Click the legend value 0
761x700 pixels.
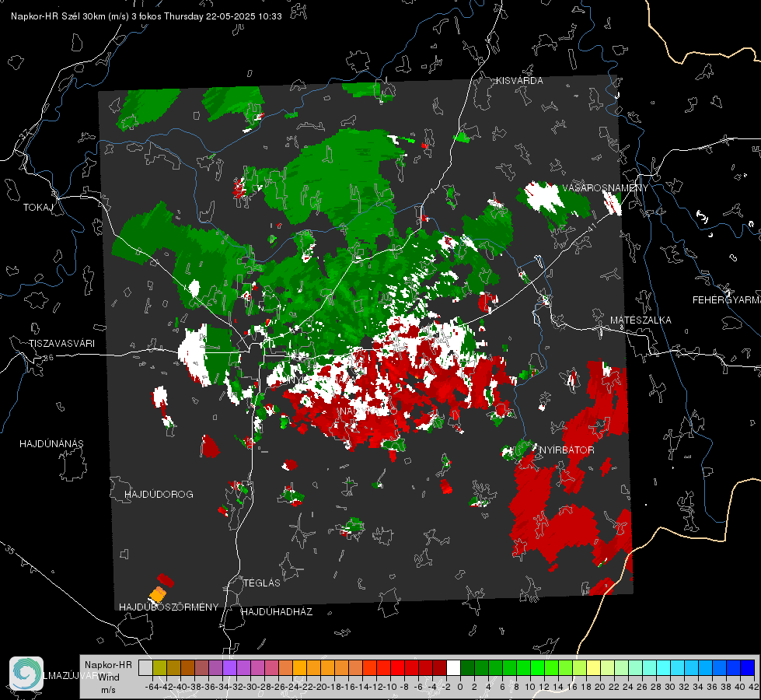coord(460,687)
